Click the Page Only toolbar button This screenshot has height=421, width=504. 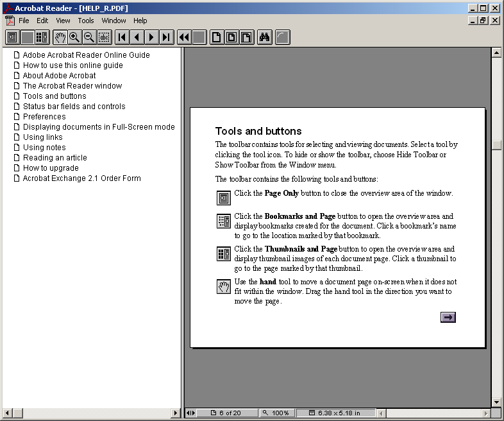[12, 37]
